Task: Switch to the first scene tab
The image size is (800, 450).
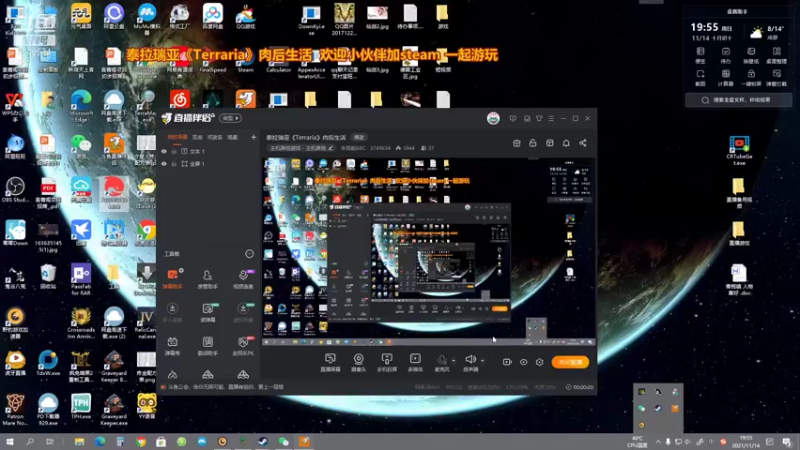Action: tap(177, 137)
